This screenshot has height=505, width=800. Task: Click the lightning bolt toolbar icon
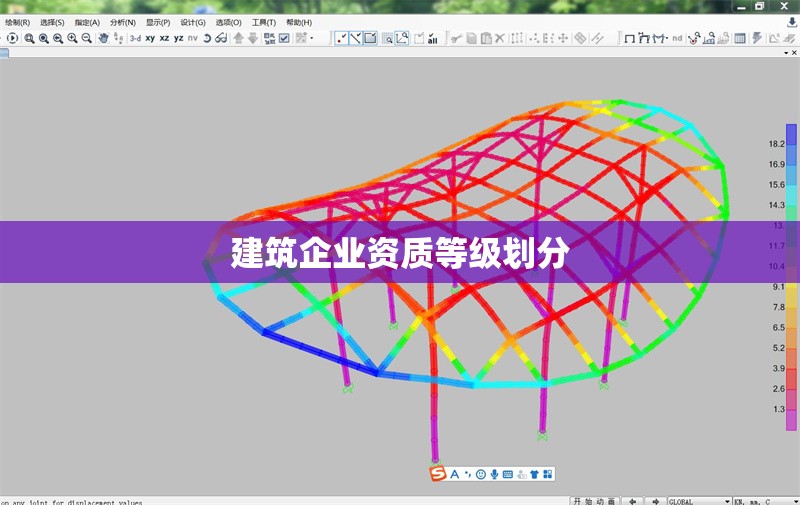click(x=757, y=38)
